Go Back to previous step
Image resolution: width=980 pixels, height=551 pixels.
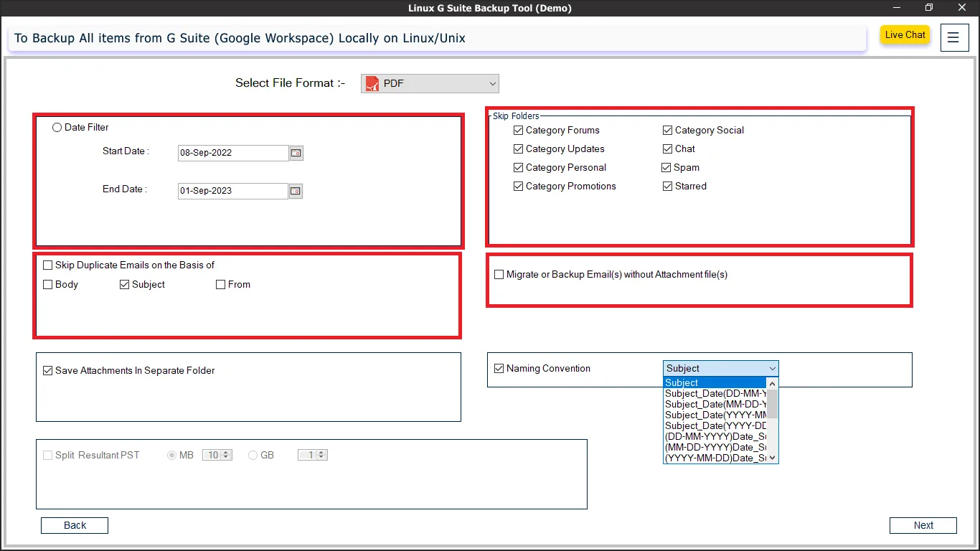pos(75,525)
